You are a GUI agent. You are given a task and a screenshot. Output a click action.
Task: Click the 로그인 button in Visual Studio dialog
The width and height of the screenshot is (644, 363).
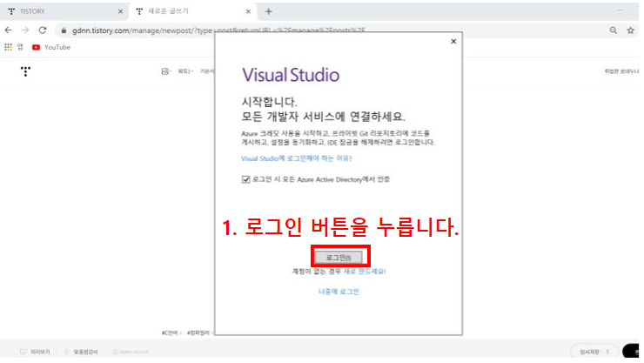pos(339,258)
